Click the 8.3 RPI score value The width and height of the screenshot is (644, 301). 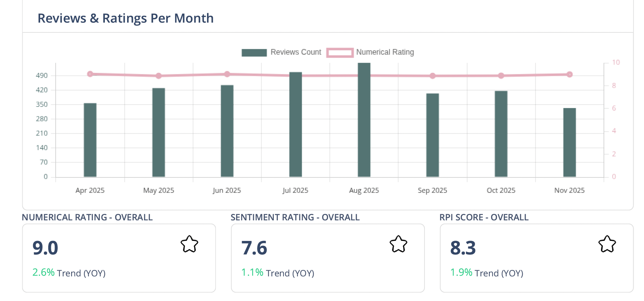pyautogui.click(x=463, y=248)
